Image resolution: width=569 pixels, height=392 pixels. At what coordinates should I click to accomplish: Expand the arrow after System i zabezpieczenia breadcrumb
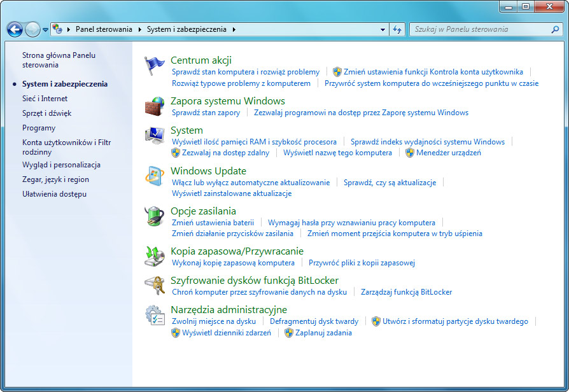pyautogui.click(x=234, y=29)
